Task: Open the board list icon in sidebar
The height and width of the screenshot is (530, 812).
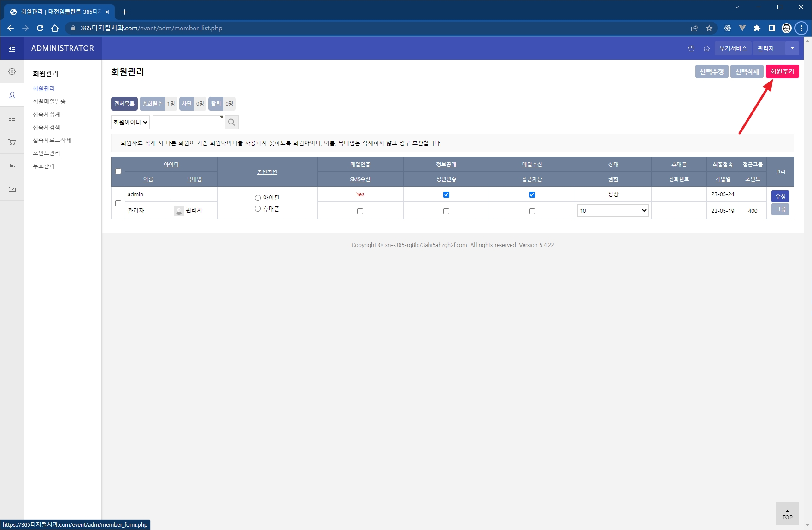Action: click(x=12, y=118)
